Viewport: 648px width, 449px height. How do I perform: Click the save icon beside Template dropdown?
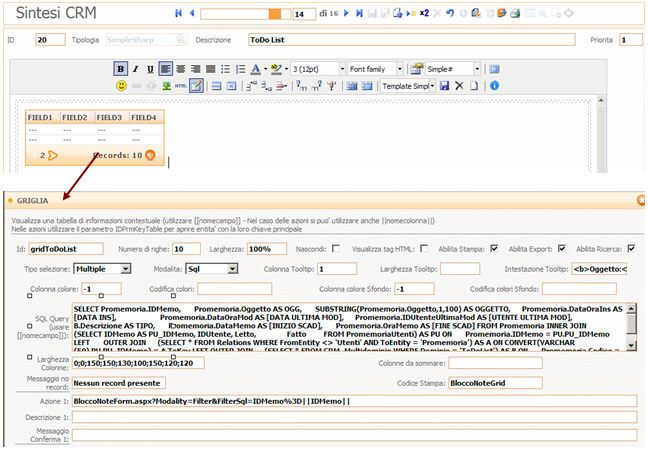[x=445, y=86]
